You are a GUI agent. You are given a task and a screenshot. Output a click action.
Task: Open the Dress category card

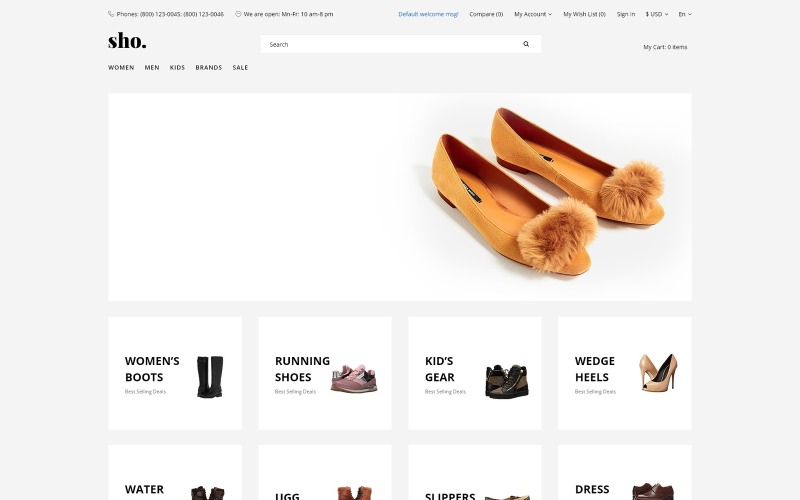tap(625, 472)
